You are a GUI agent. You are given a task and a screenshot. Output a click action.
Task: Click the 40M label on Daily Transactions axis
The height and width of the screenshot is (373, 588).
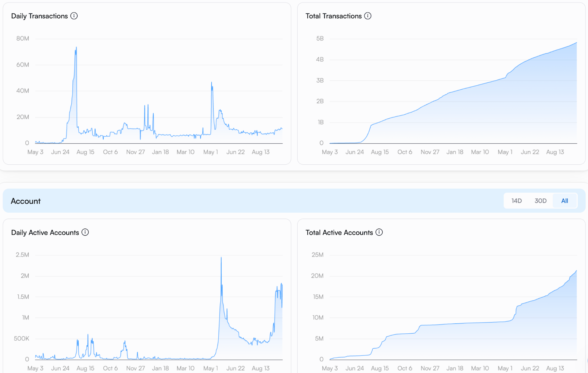coord(23,91)
